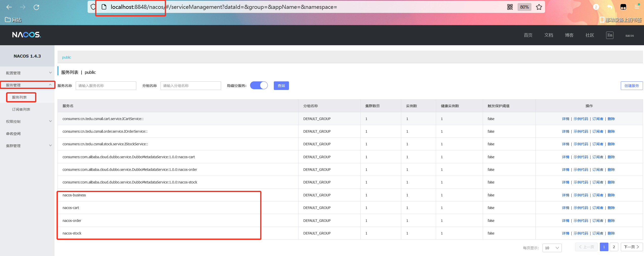Go forward with the browser arrow
The height and width of the screenshot is (256, 644).
pyautogui.click(x=23, y=7)
